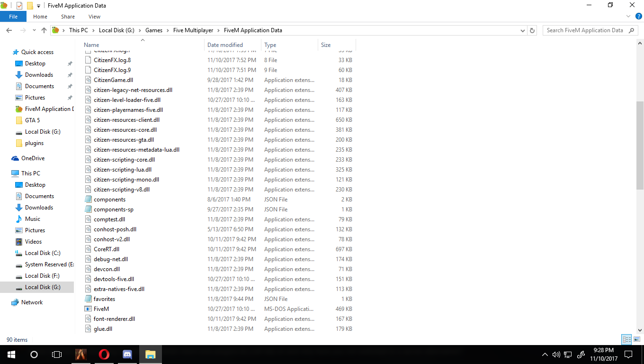The image size is (644, 364).
Task: Click Games breadcrumb segment
Action: point(154,30)
